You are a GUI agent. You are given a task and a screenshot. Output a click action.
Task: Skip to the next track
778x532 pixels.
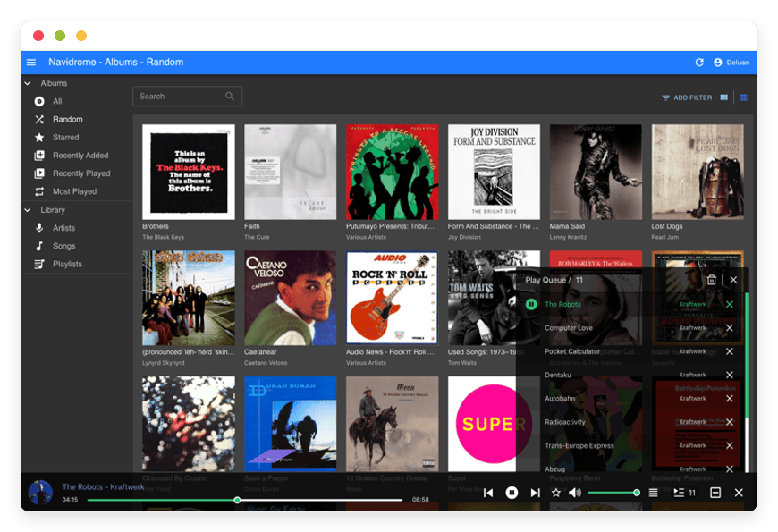[535, 493]
